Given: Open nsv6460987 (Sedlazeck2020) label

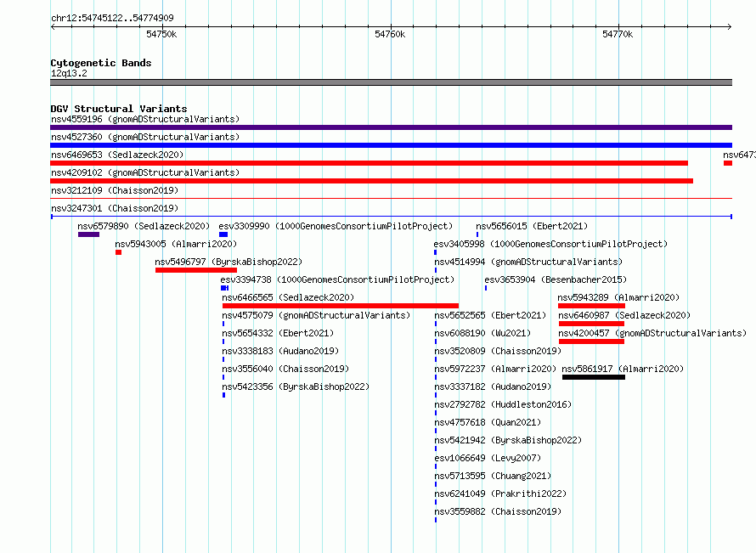Looking at the screenshot, I should [624, 315].
